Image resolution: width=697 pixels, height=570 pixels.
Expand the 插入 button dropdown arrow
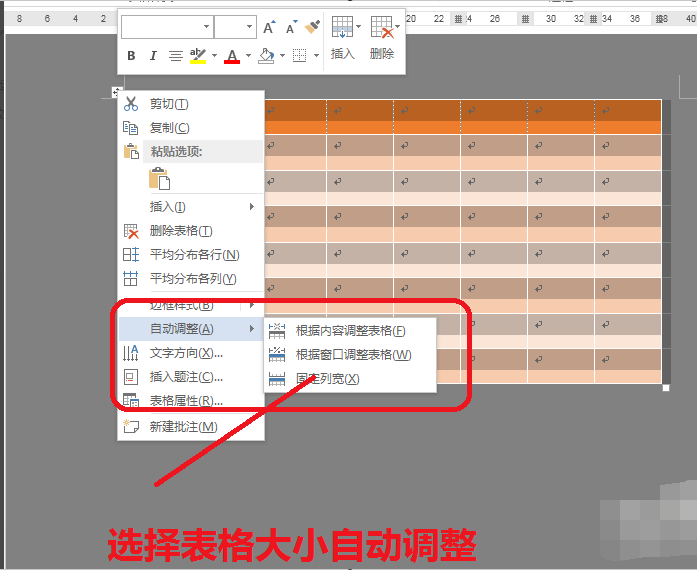tap(358, 27)
